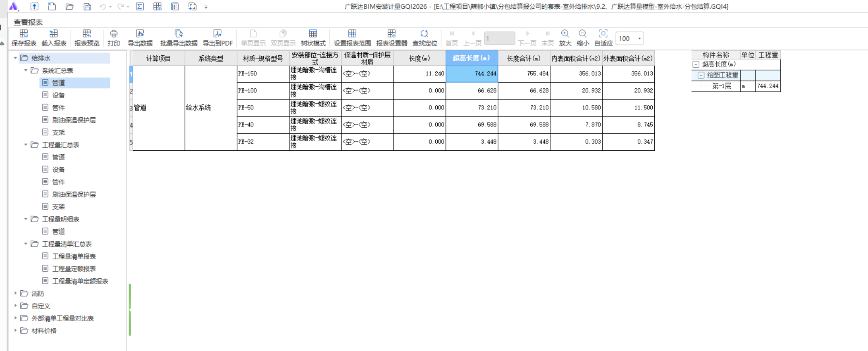The width and height of the screenshot is (868, 351).
Task: Collapse the 工程量明细表 folder
Action: tap(26, 219)
